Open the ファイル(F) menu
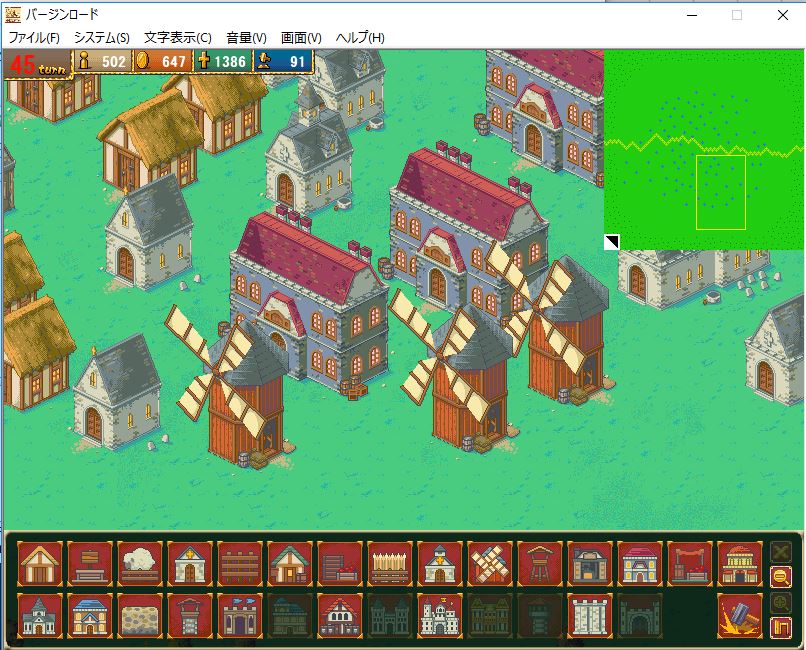 coord(34,38)
